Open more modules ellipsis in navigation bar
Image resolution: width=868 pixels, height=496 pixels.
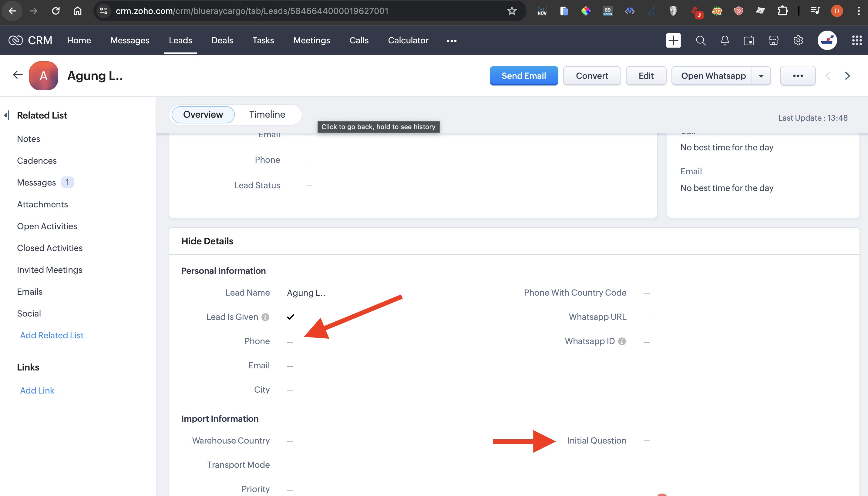pyautogui.click(x=452, y=41)
